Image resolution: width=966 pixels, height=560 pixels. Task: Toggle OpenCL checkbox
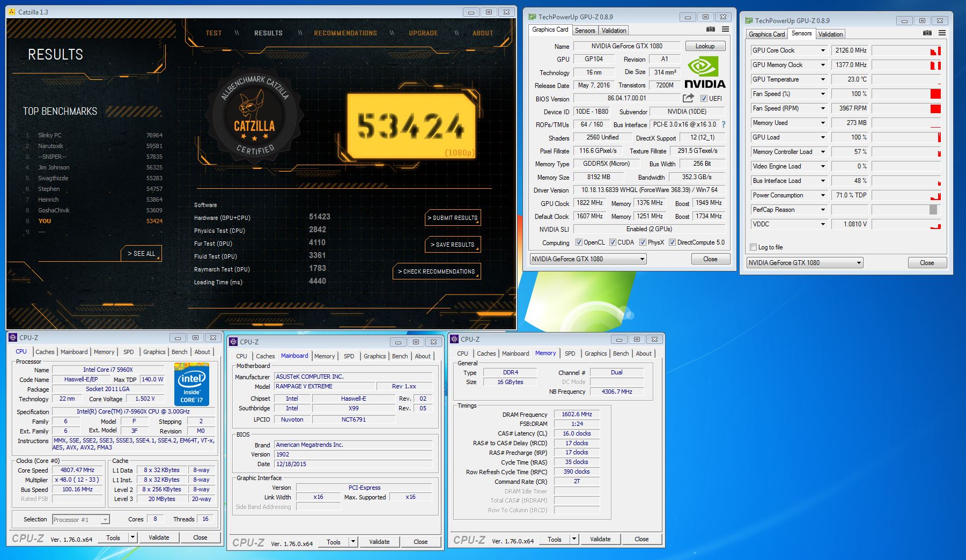[x=579, y=242]
